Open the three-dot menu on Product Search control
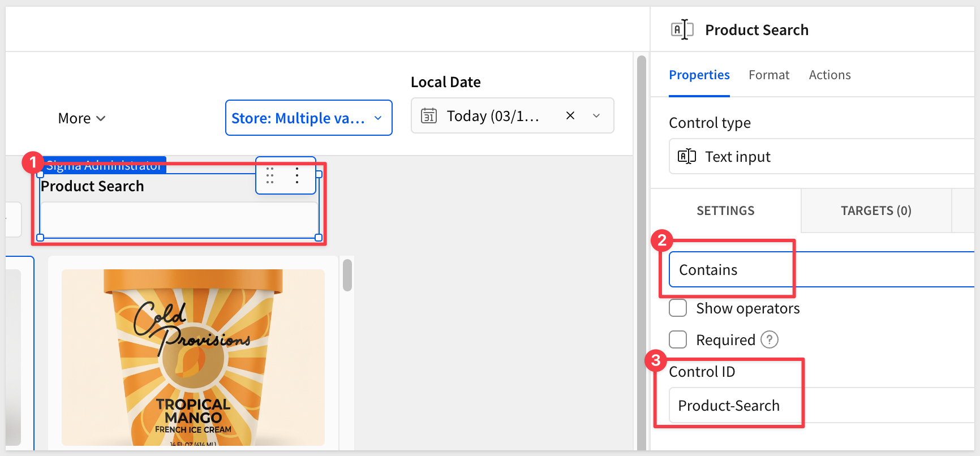The image size is (980, 456). click(x=297, y=175)
